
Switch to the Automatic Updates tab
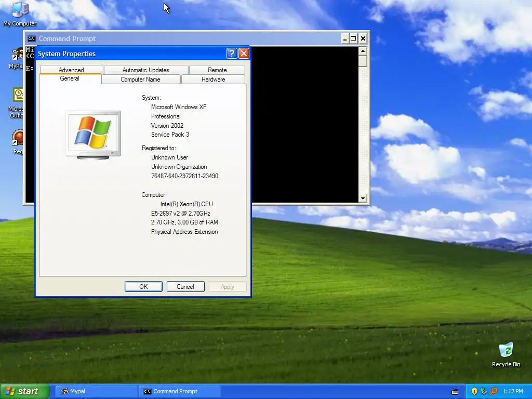[x=146, y=70]
